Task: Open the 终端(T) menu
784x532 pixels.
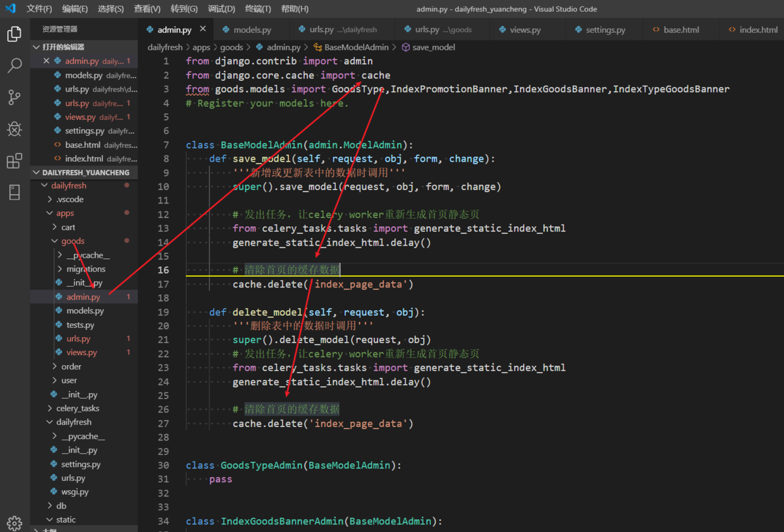Action: (258, 9)
